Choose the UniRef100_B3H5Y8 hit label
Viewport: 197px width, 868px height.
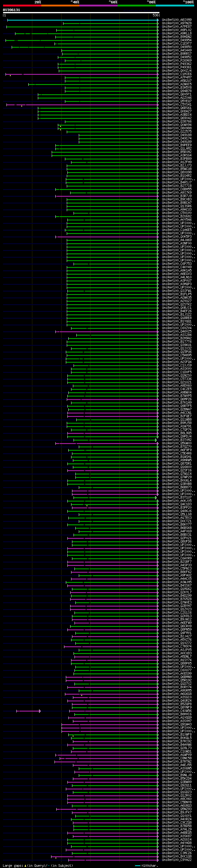coord(176,88)
